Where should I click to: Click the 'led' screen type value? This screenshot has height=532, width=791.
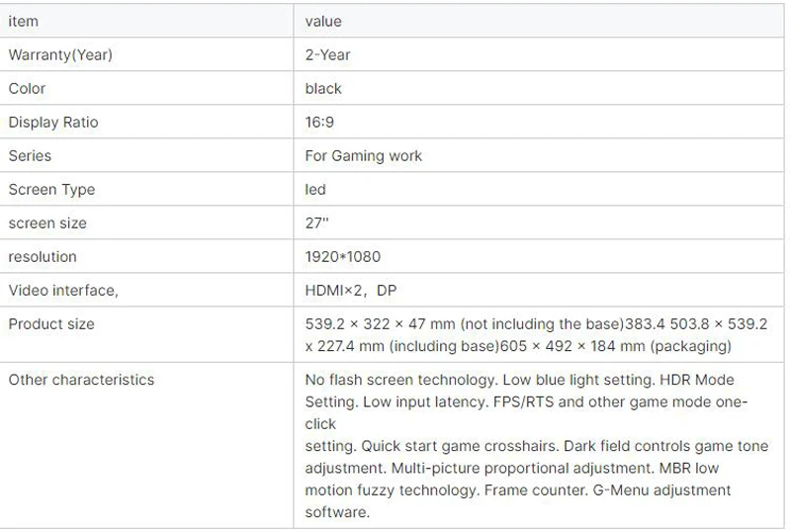315,189
